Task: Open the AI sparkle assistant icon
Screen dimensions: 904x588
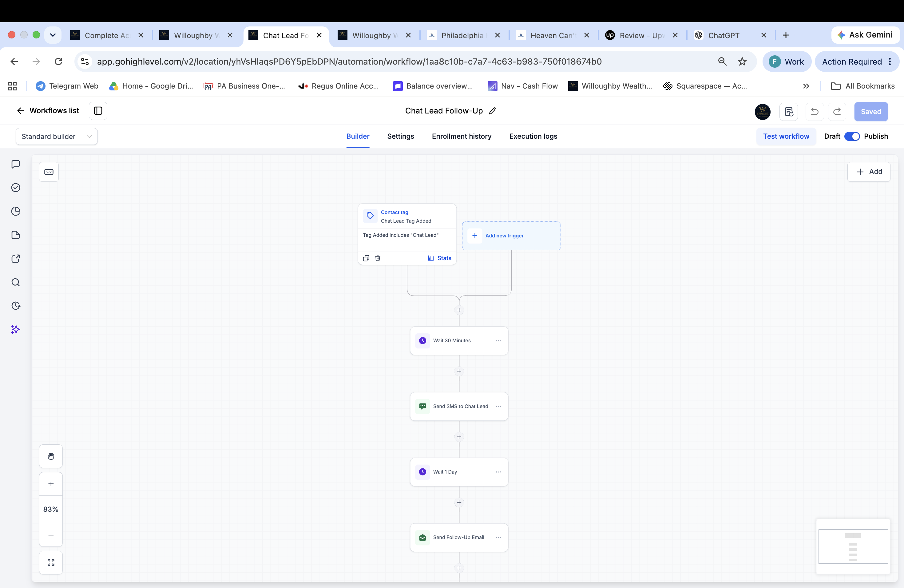Action: pyautogui.click(x=16, y=329)
